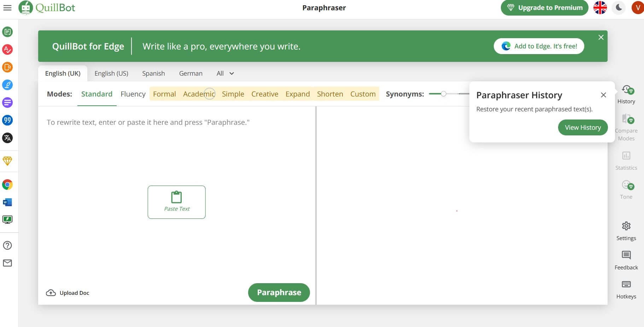Select the English (UK) language tab
This screenshot has width=644, height=327.
[63, 73]
